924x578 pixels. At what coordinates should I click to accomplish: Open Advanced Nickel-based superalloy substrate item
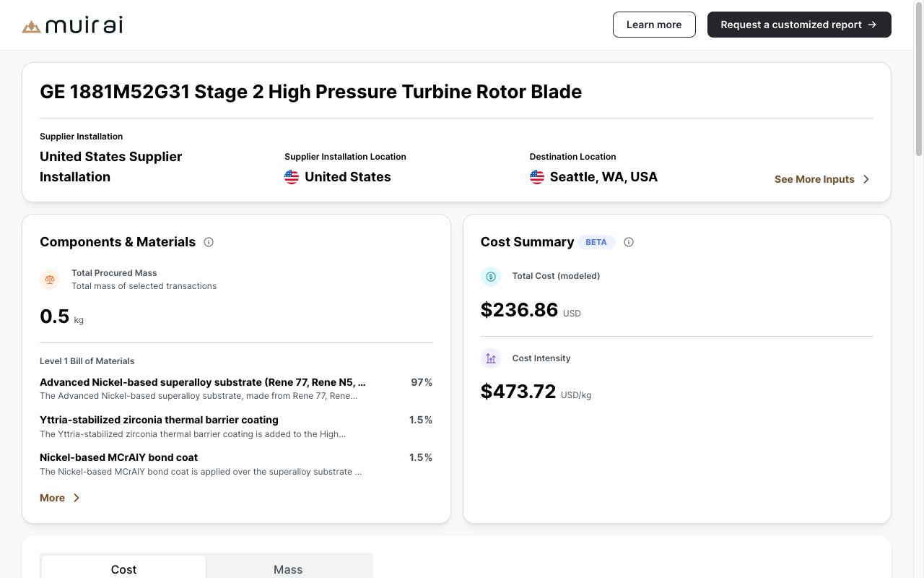pyautogui.click(x=203, y=382)
